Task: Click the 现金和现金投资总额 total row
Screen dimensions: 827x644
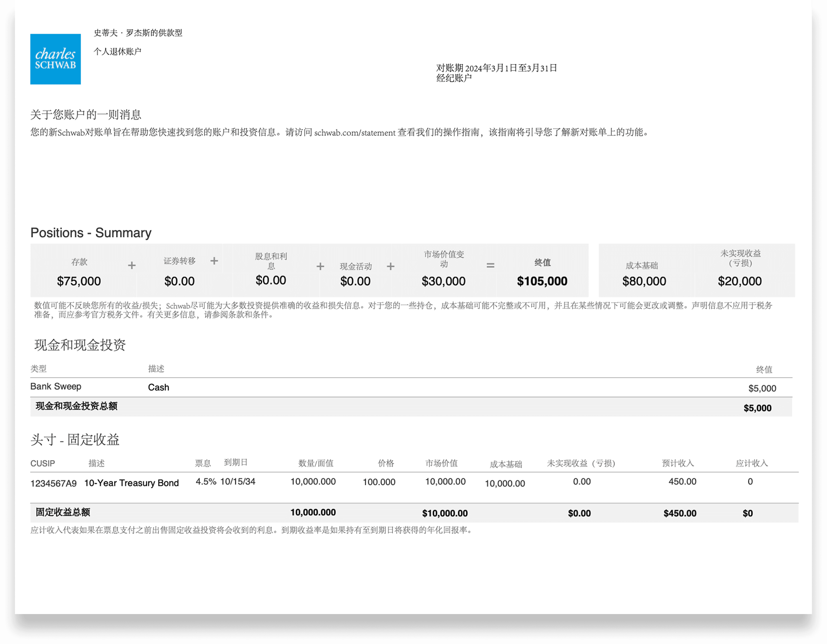Action: [x=77, y=406]
